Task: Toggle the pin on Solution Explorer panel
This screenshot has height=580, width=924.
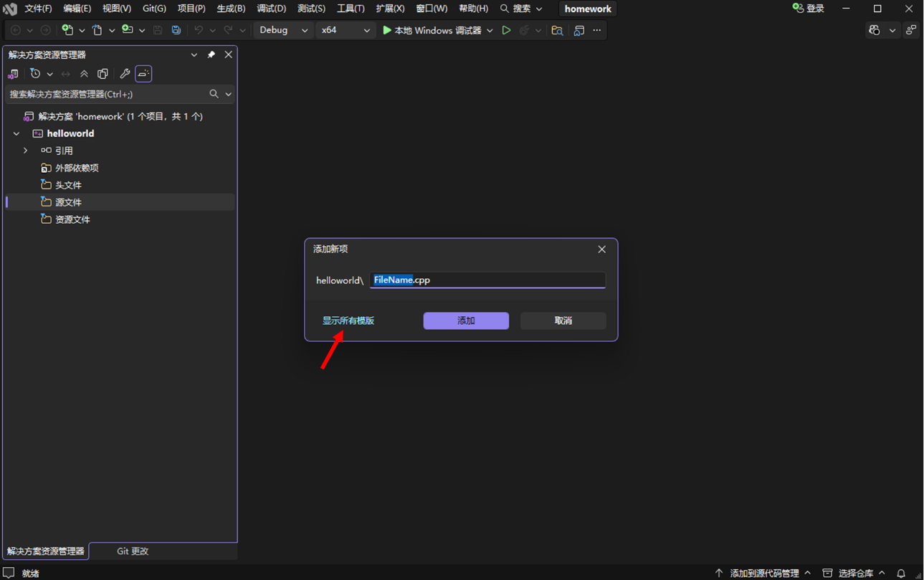Action: [x=211, y=54]
